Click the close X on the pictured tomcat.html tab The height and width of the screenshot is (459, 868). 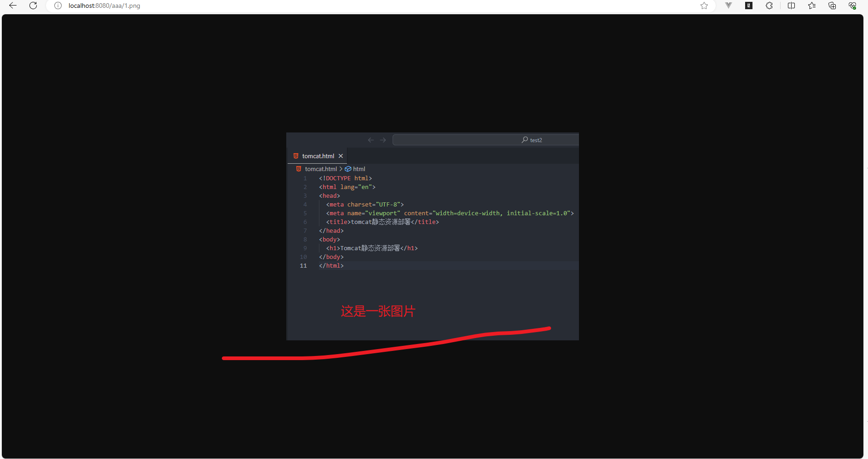tap(341, 156)
